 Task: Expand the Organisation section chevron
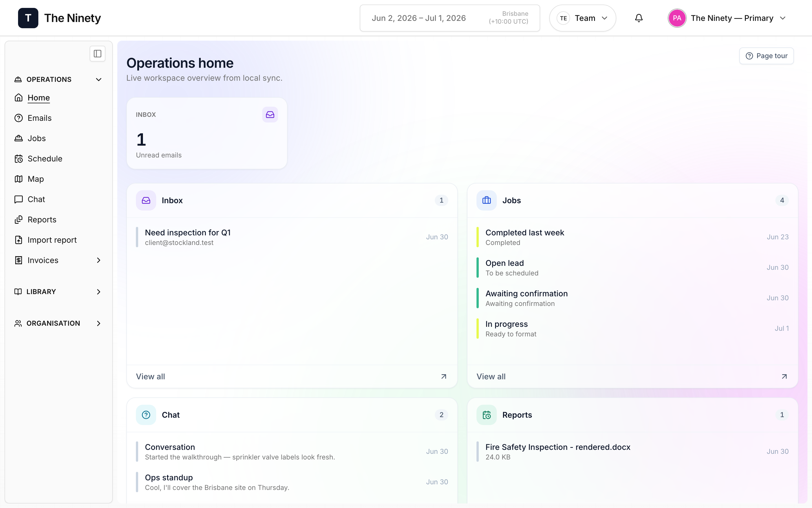click(x=99, y=323)
